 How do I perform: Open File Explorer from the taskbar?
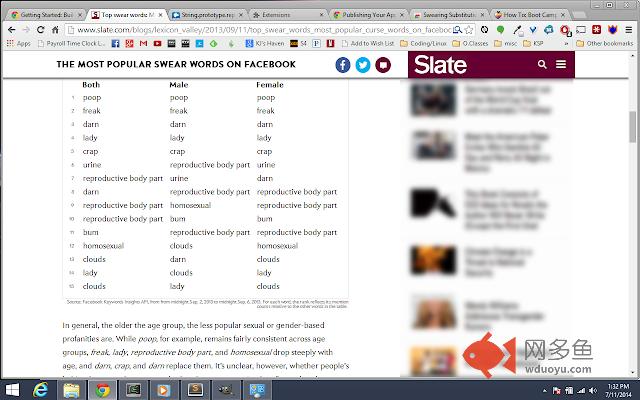[x=71, y=390]
